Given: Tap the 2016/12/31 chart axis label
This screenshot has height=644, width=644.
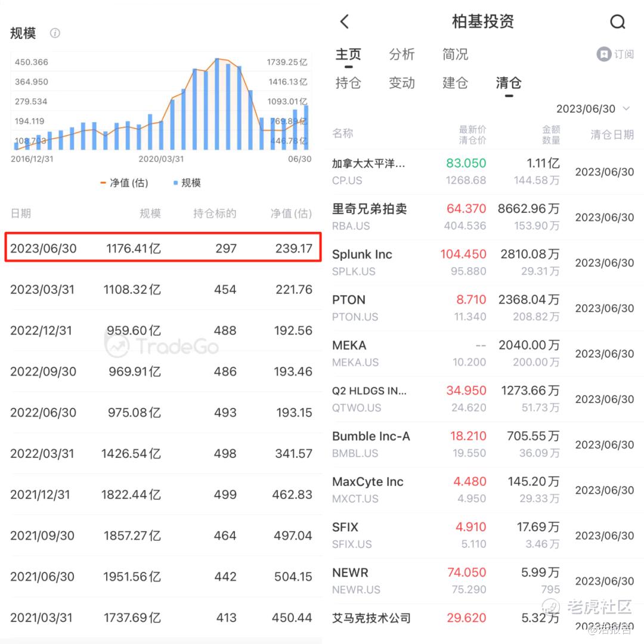Looking at the screenshot, I should point(32,159).
